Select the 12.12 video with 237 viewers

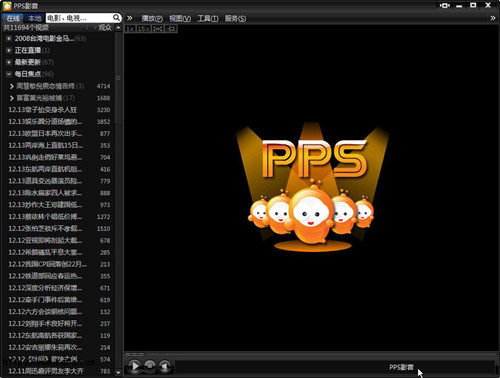point(59,324)
